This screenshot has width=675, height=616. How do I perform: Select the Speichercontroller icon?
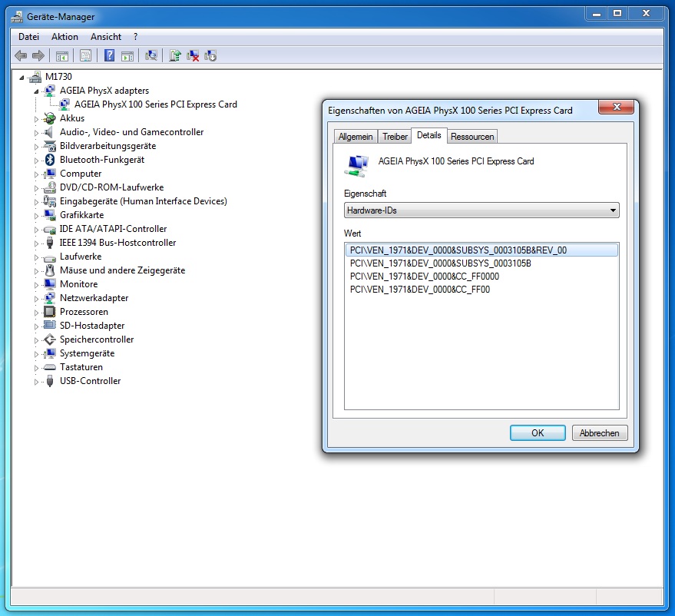pos(50,339)
